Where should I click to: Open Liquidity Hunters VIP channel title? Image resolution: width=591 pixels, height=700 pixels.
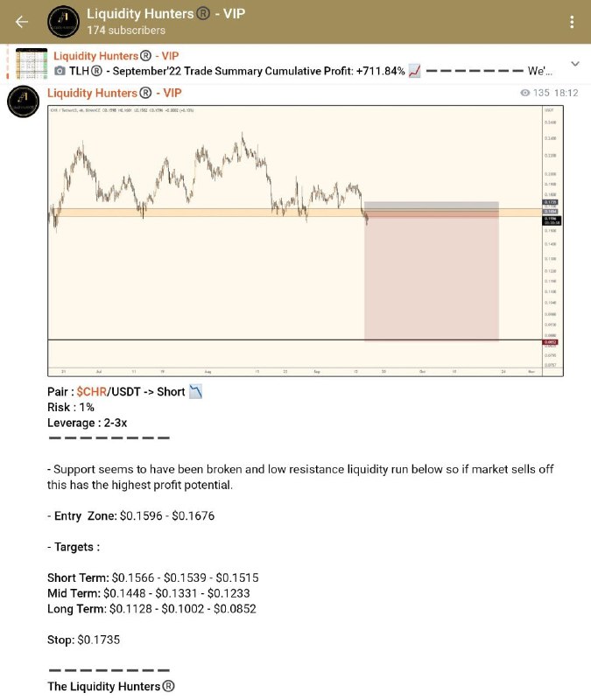click(x=165, y=14)
